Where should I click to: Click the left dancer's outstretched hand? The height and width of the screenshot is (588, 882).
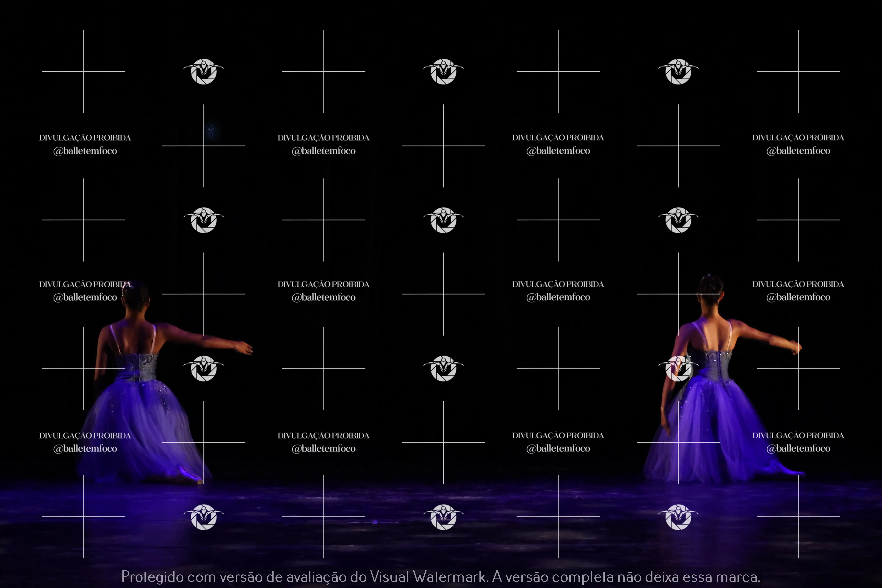tap(245, 348)
